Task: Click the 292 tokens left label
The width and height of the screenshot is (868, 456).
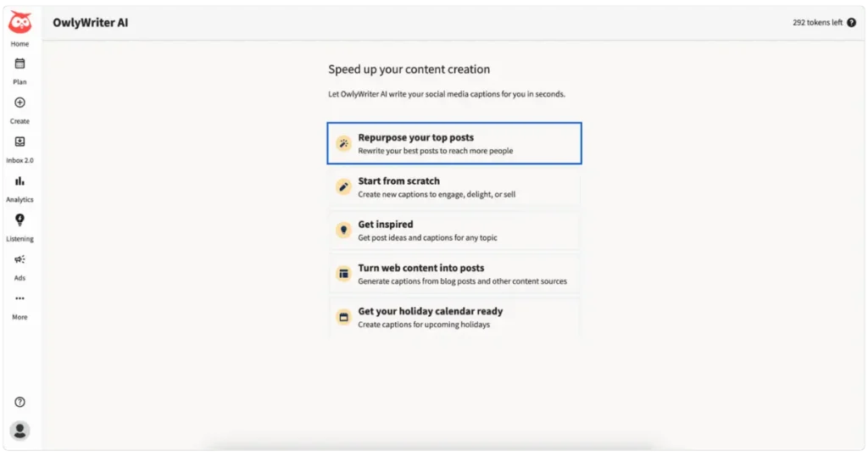Action: click(x=817, y=23)
